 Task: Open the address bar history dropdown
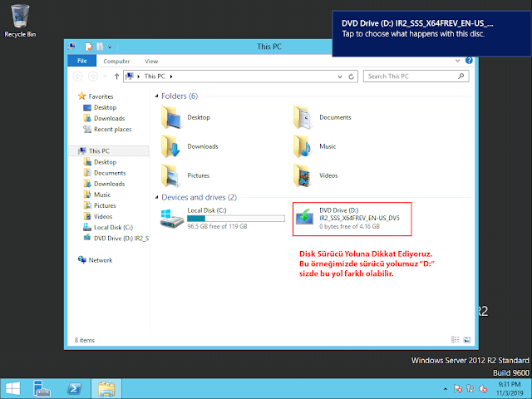coord(340,76)
